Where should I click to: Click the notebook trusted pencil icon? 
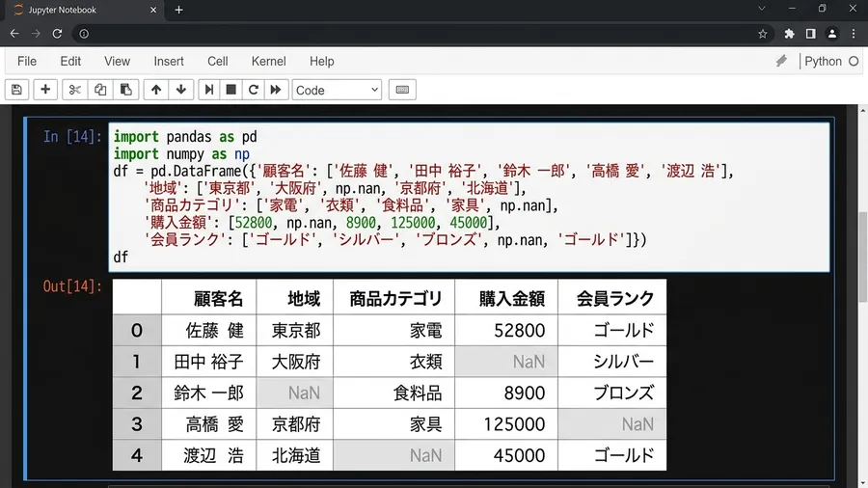(781, 61)
